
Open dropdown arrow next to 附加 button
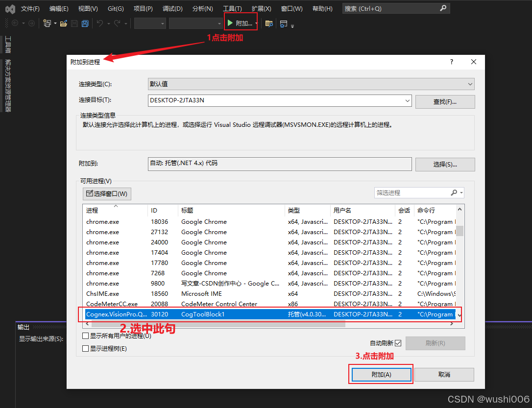[256, 24]
